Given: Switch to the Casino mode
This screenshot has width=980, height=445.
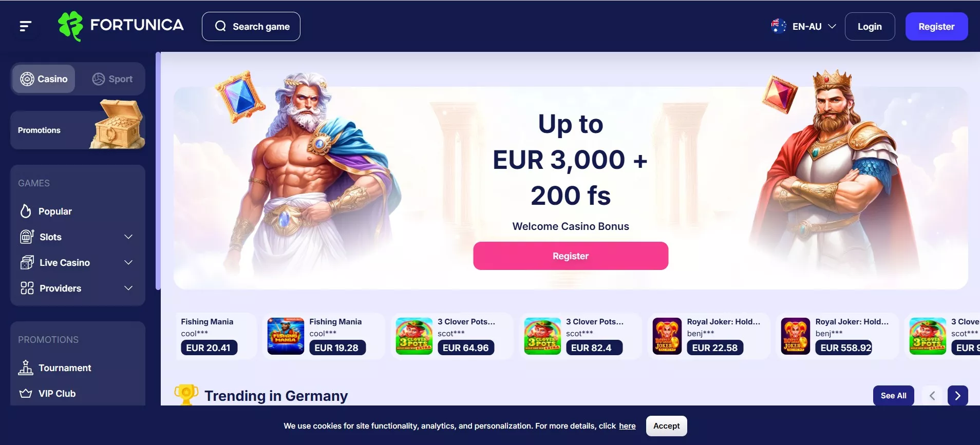Looking at the screenshot, I should [x=44, y=79].
